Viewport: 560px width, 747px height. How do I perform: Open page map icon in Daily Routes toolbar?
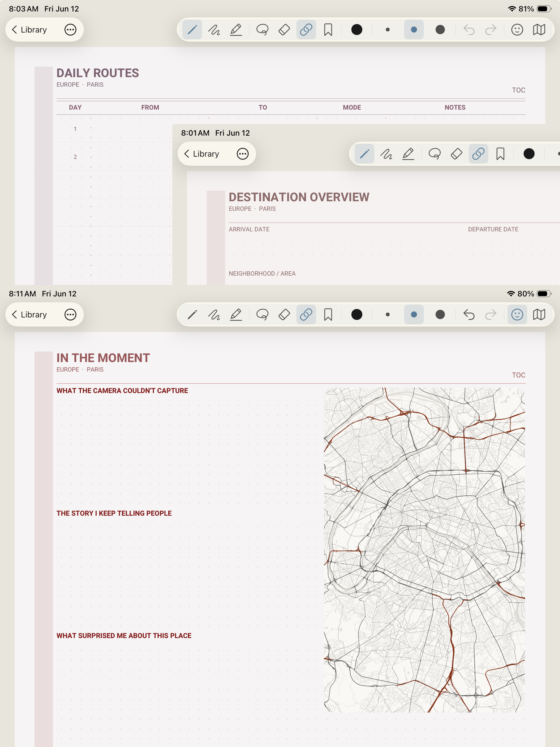pyautogui.click(x=539, y=30)
